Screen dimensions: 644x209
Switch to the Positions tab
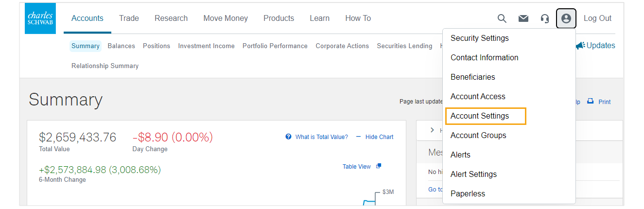pyautogui.click(x=157, y=46)
